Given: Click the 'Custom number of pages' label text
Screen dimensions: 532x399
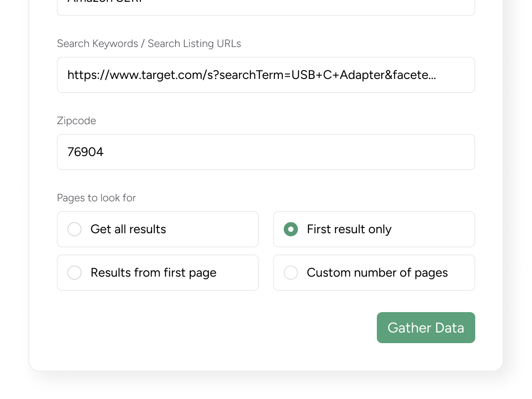Looking at the screenshot, I should coord(377,273).
